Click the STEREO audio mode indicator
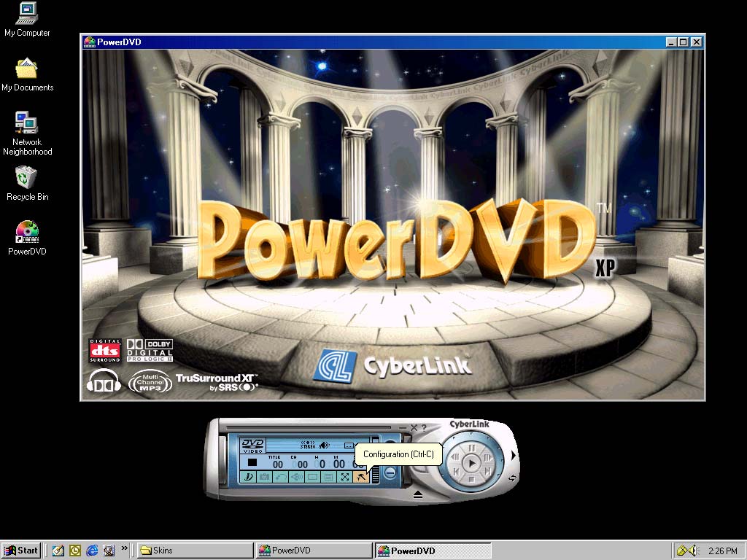Viewport: 747px width, 560px height. 308,446
